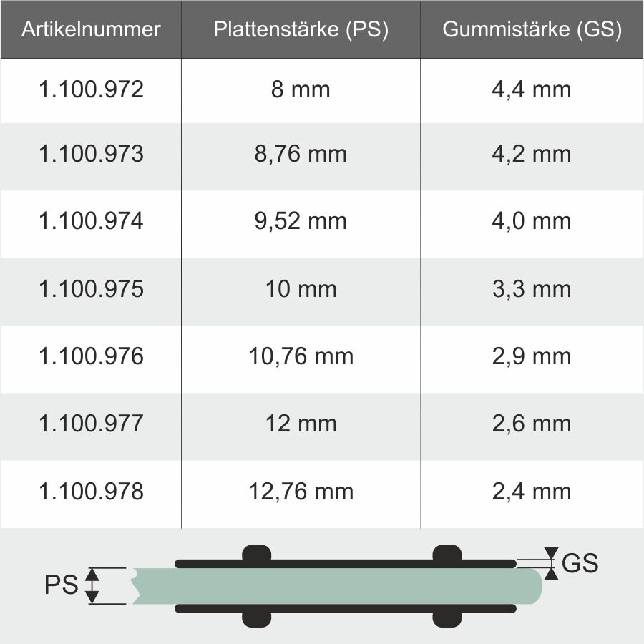644x644 pixels.
Task: Select article number 1.100.978
Action: 91,491
